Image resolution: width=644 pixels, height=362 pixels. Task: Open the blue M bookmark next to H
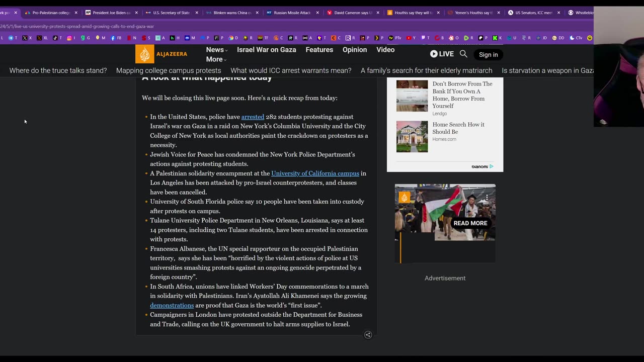pos(190,38)
